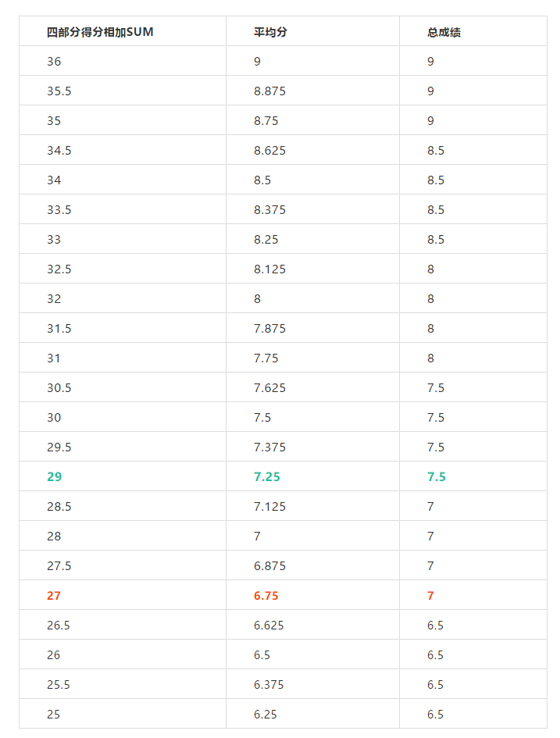
Task: Select the red 6.75 average cell
Action: coord(312,595)
